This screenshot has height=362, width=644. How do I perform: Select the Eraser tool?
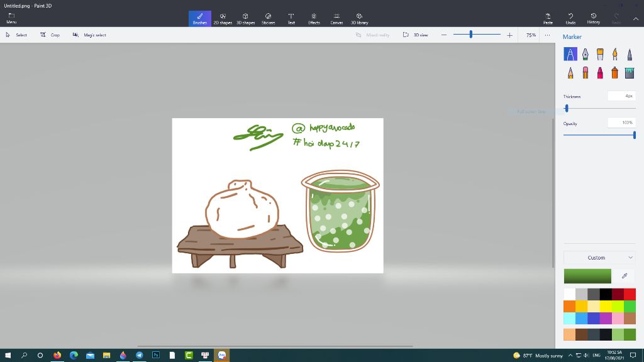click(x=586, y=73)
